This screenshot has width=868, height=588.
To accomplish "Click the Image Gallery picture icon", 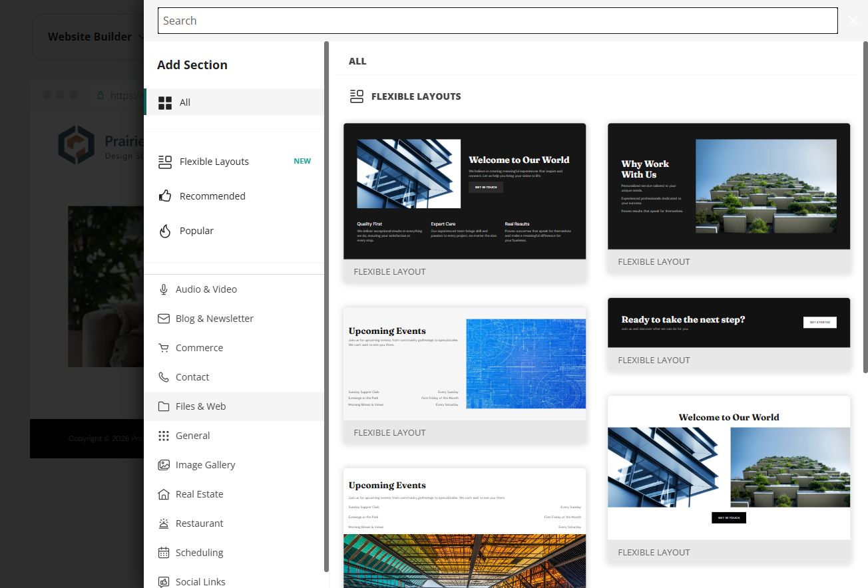I will [x=164, y=465].
